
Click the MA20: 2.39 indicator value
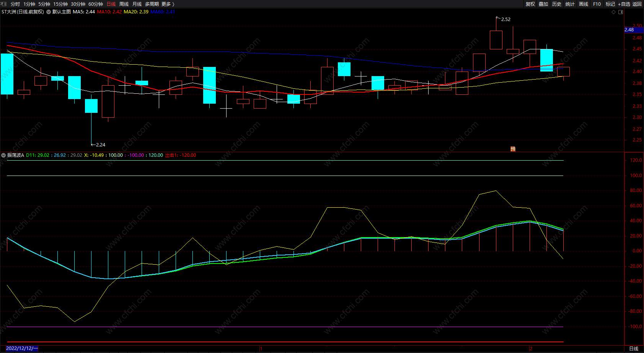pos(136,12)
